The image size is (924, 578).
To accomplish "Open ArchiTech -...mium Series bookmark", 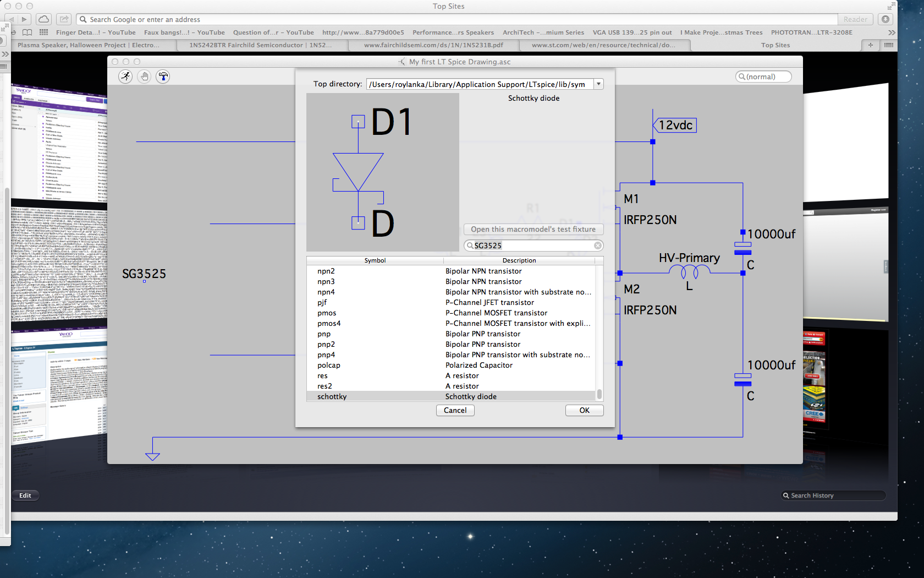I will tap(543, 32).
